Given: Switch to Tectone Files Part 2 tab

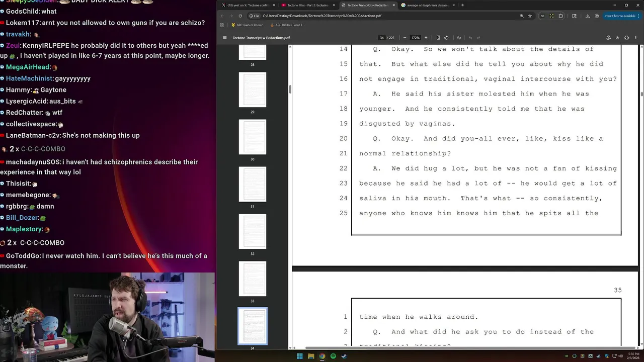Looking at the screenshot, I should coord(307,5).
